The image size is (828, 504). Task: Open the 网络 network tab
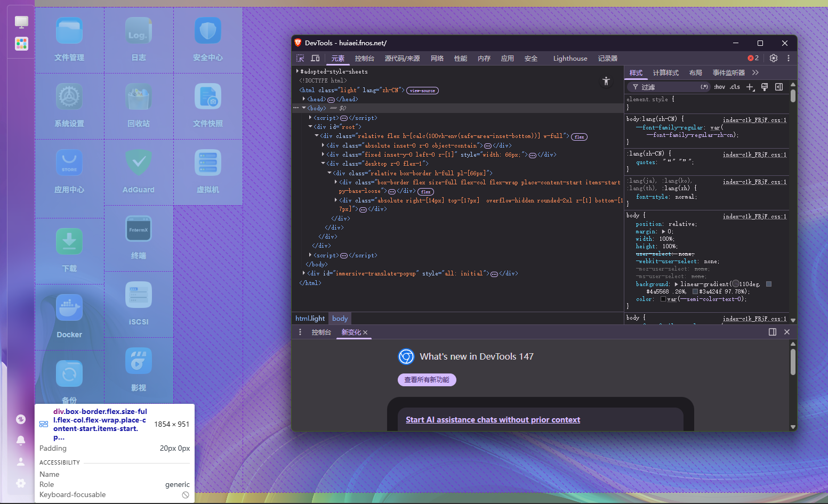437,59
